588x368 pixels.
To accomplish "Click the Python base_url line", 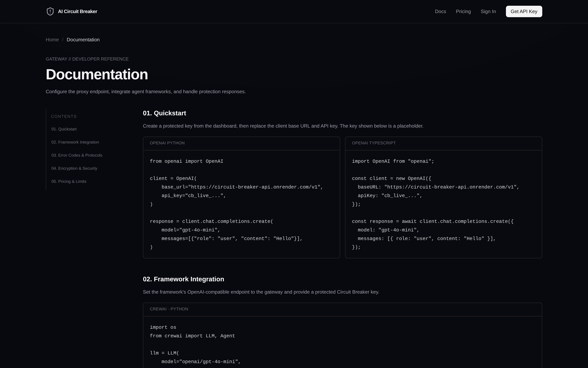I will tap(242, 187).
